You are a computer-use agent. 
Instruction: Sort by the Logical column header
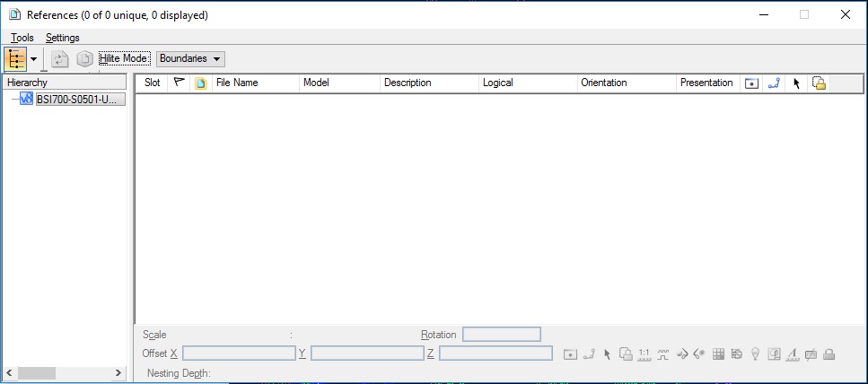point(528,83)
